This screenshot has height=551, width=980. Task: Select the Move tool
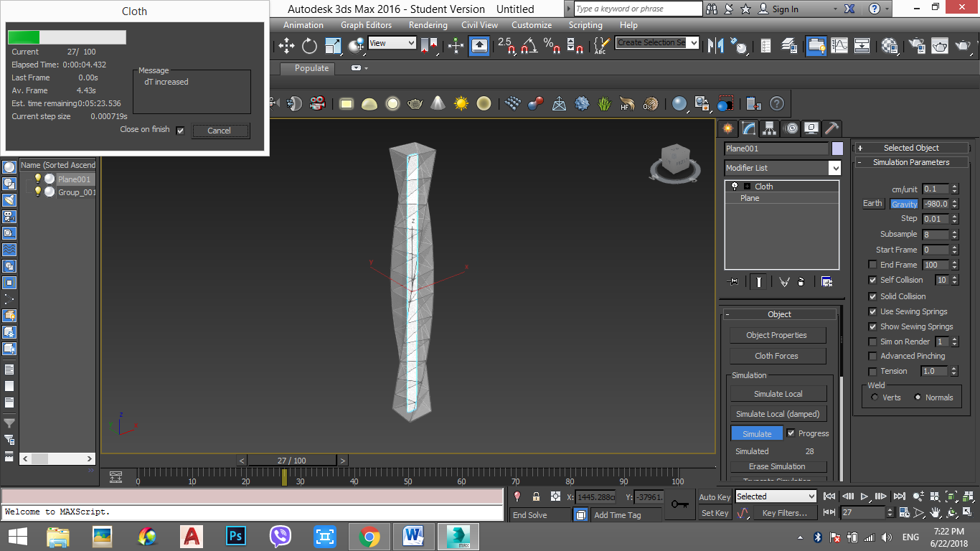click(286, 46)
